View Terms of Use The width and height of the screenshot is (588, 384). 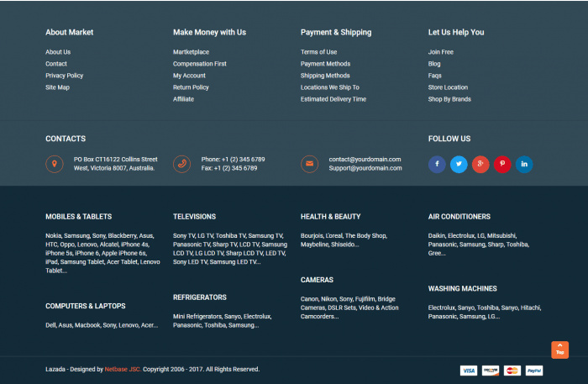click(x=318, y=52)
